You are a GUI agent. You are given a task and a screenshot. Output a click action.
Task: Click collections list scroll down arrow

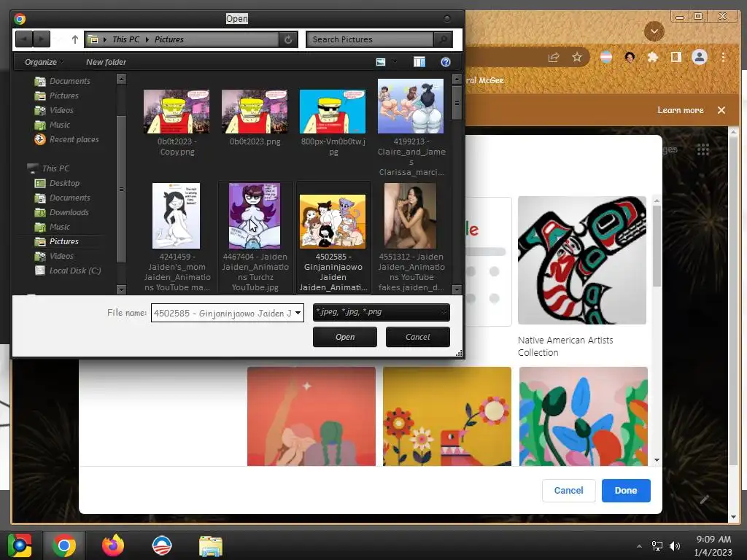[x=657, y=460]
